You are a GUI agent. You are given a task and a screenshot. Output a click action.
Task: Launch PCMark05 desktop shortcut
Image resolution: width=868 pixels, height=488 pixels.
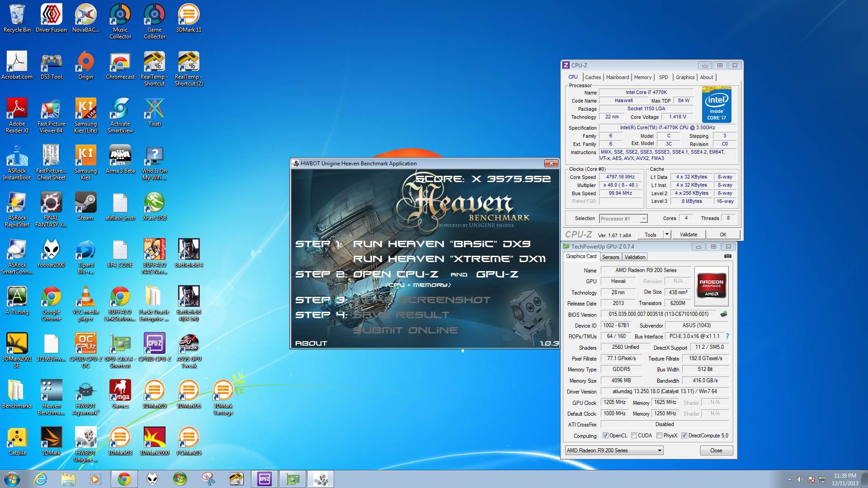coord(189,441)
